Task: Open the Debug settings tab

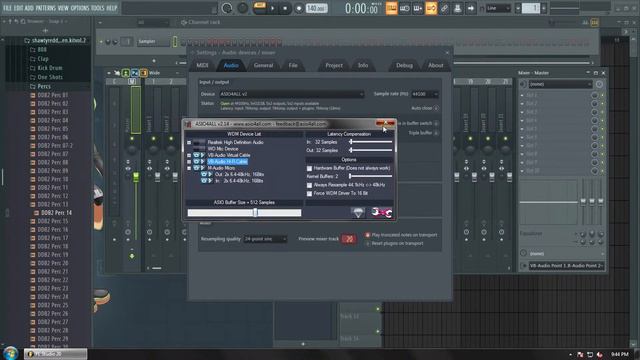Action: tap(404, 65)
